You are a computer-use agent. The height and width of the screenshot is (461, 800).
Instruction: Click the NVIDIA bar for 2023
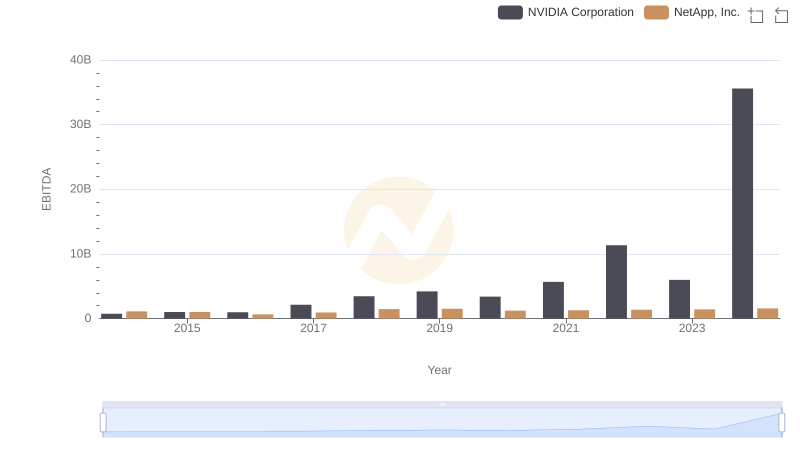679,299
